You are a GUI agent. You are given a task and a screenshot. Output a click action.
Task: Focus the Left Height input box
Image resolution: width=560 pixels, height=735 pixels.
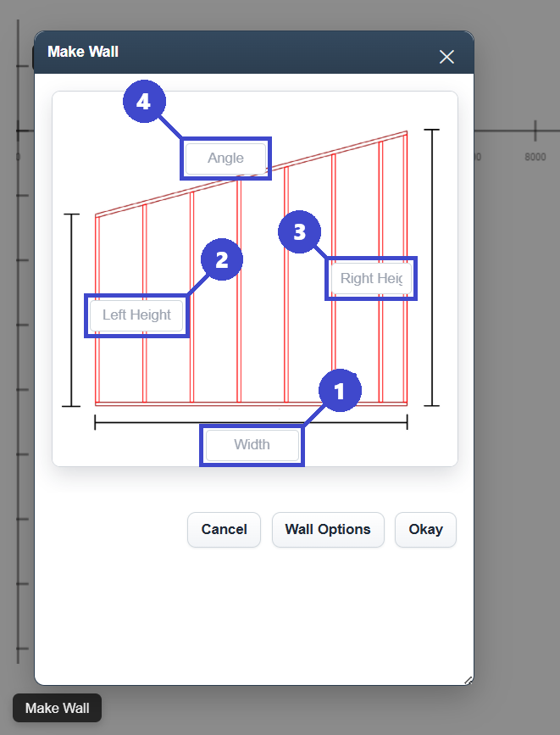tap(136, 315)
